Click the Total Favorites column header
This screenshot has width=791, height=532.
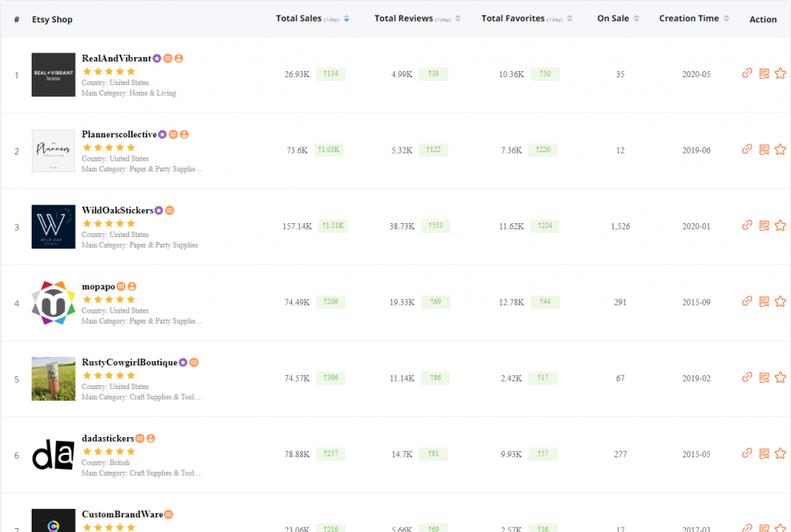513,19
